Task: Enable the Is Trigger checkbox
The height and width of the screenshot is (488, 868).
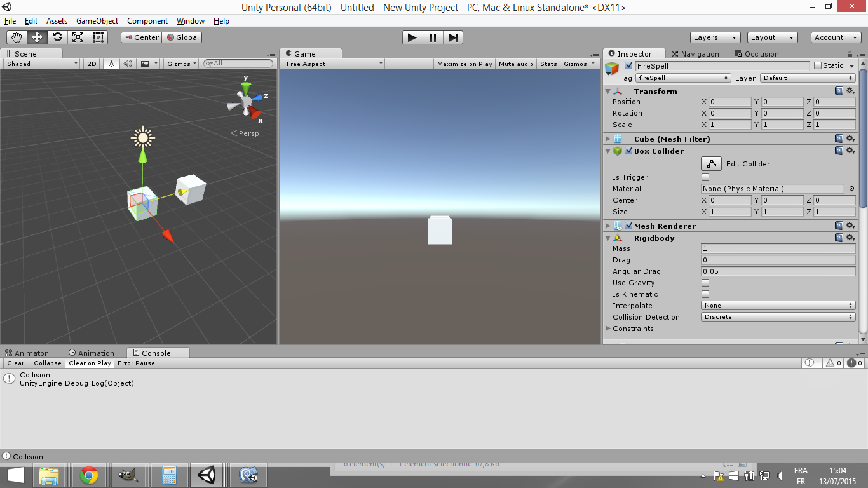Action: point(705,177)
